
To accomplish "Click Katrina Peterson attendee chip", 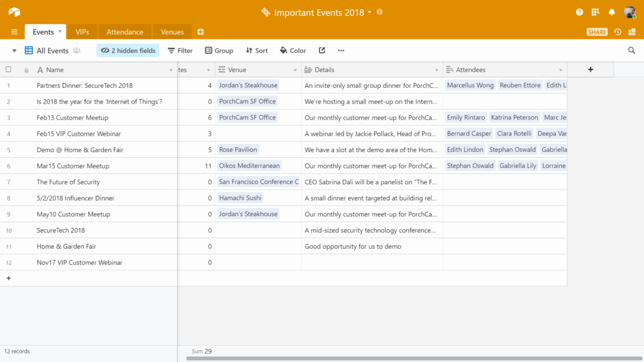I will coord(514,118).
